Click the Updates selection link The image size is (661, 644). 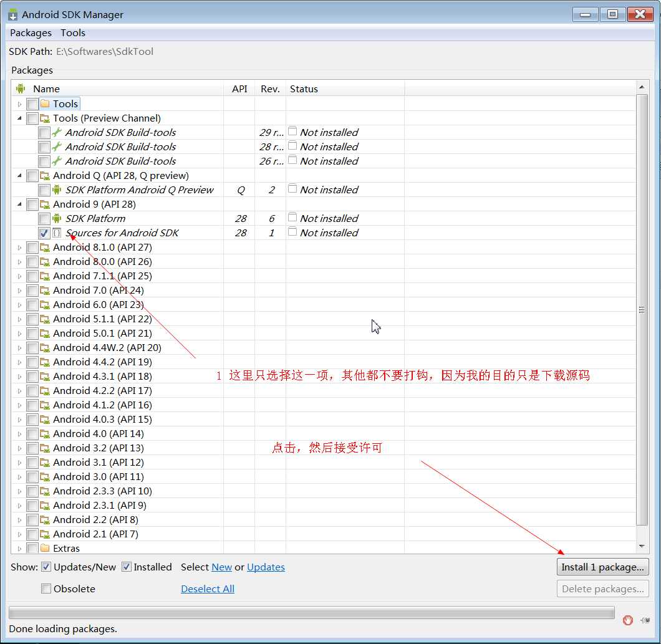[266, 567]
